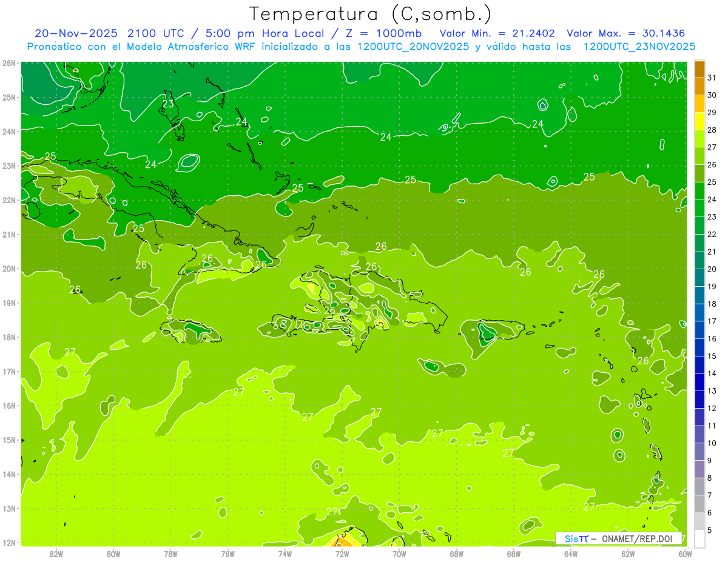
Task: Click the 16 value on the color scale
Action: pyautogui.click(x=712, y=338)
